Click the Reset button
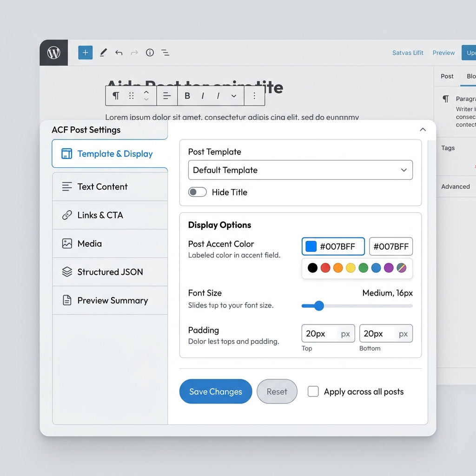 pyautogui.click(x=277, y=391)
